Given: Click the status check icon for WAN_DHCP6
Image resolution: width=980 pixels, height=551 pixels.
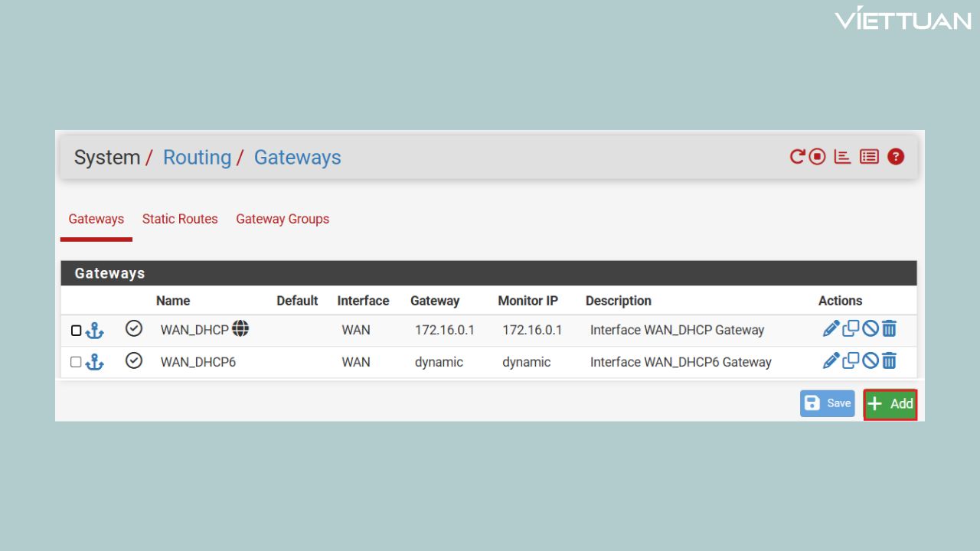Looking at the screenshot, I should pyautogui.click(x=134, y=360).
